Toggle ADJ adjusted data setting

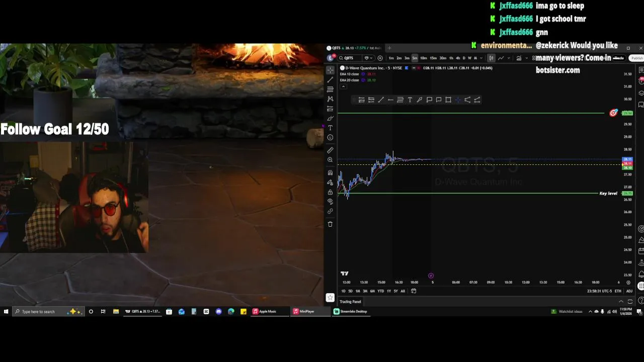(x=629, y=291)
